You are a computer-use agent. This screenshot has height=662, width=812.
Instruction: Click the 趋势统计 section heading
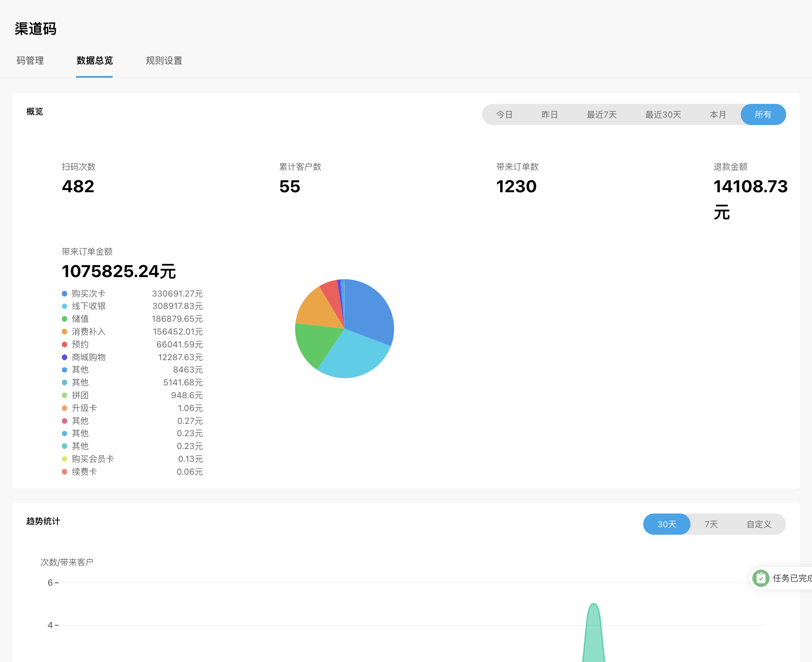point(43,521)
